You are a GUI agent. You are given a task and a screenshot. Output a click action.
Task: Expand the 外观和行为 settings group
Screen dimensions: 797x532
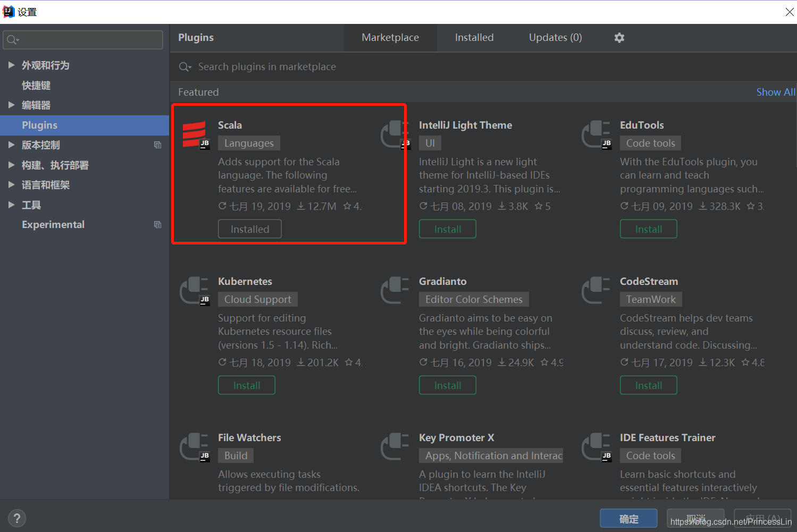[11, 65]
